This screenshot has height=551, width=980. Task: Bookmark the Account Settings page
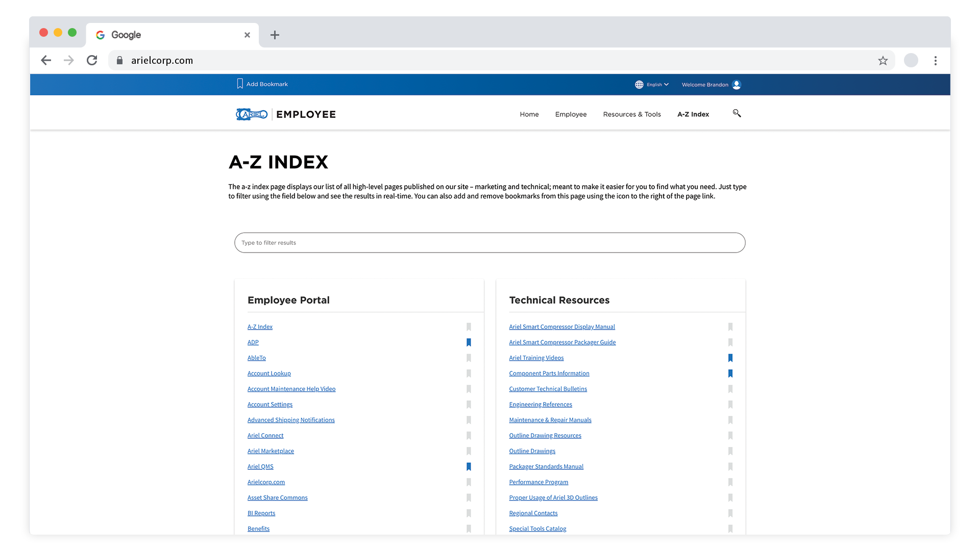tap(469, 405)
